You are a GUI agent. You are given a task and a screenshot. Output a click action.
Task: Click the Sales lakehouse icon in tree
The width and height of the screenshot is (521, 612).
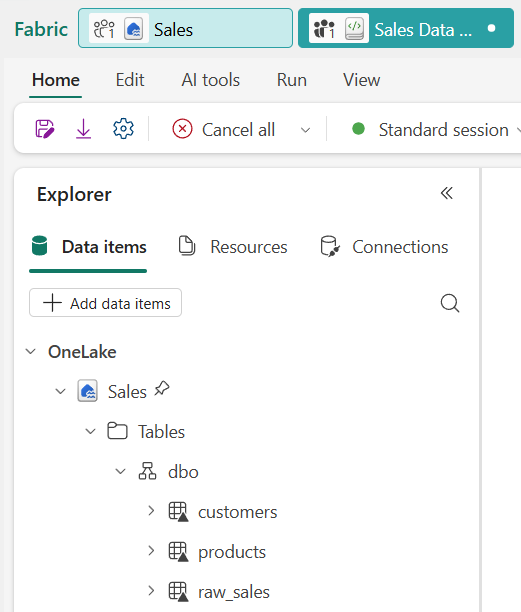click(x=87, y=391)
